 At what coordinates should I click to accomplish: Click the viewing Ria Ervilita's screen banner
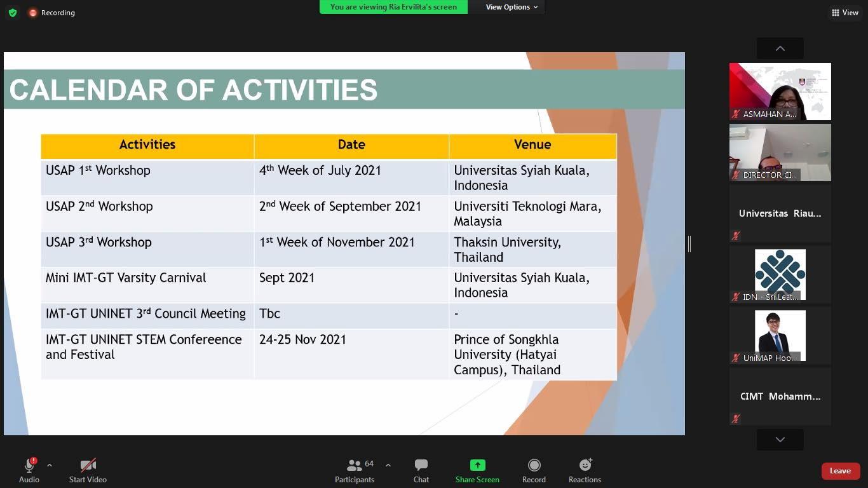[x=393, y=7]
